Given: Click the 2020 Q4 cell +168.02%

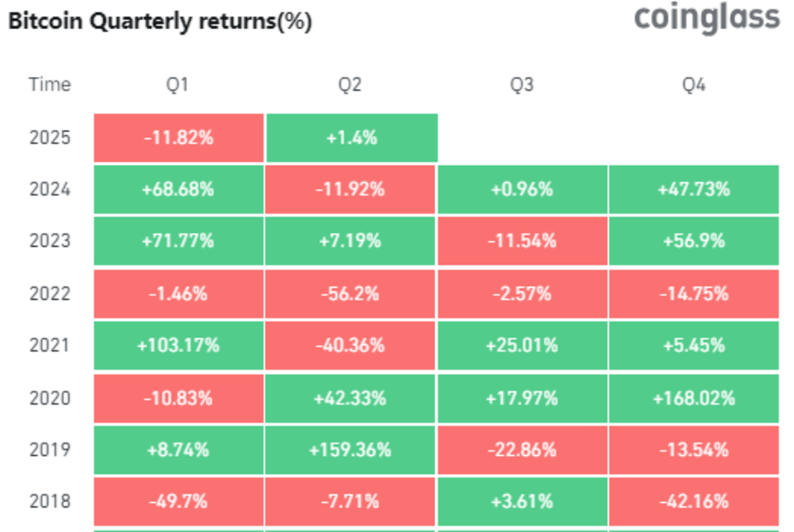Looking at the screenshot, I should click(693, 398).
